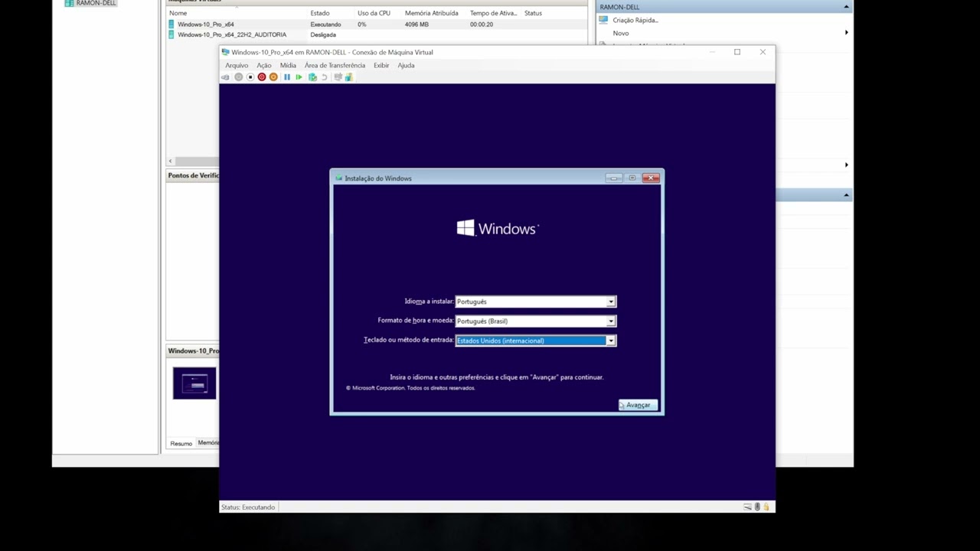The height and width of the screenshot is (551, 980).
Task: Click the 4096 MB memory cell
Action: click(x=416, y=24)
